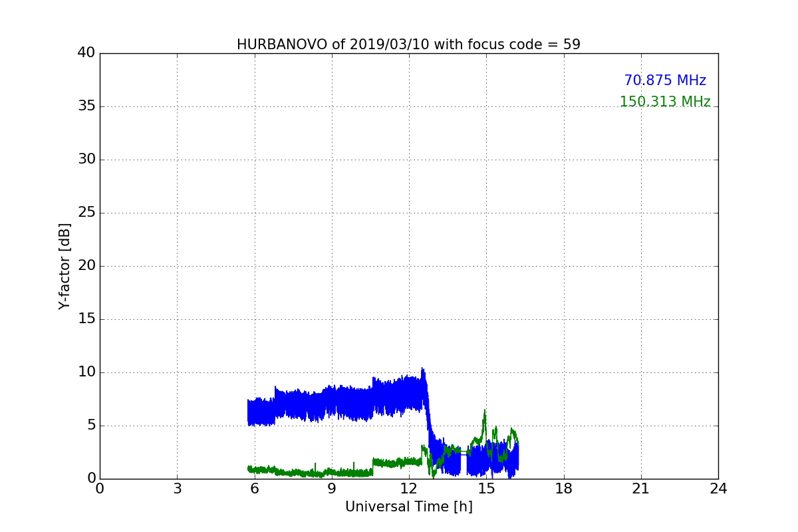Click the plot title mentioning HURBANOVO
This screenshot has height=532, width=798.
point(408,45)
